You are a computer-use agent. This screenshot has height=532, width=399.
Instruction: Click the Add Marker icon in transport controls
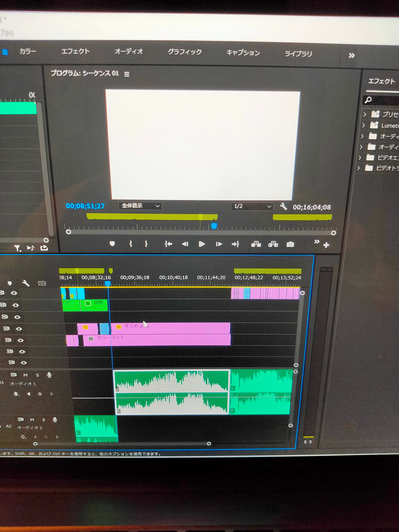112,244
